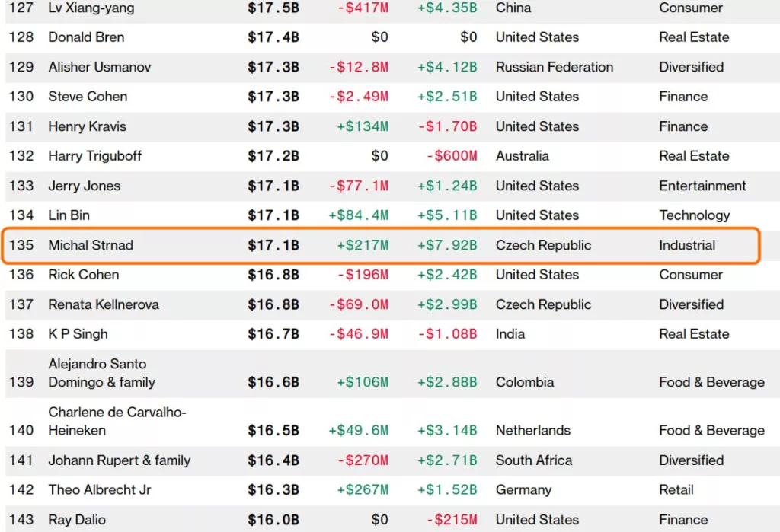
Task: Click Renata Kellnerova's name
Action: pos(104,304)
